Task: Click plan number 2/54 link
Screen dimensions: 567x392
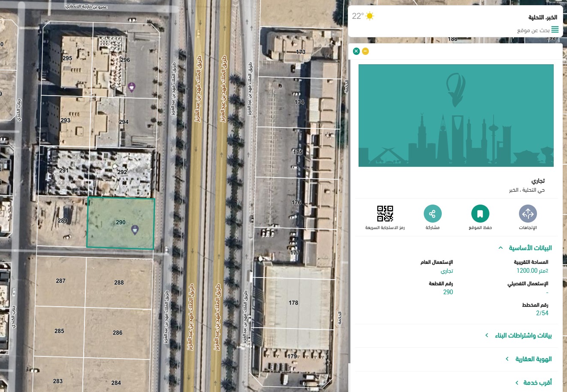Action: (x=542, y=313)
